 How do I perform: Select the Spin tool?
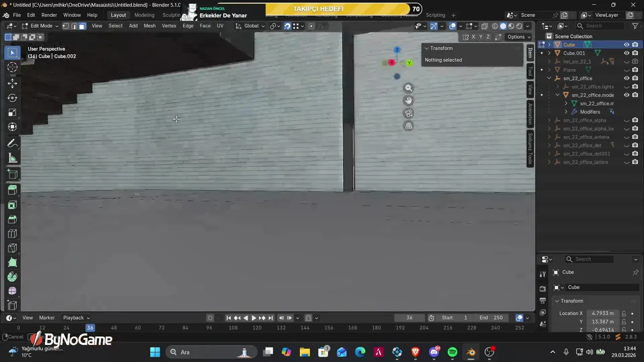coord(13,277)
